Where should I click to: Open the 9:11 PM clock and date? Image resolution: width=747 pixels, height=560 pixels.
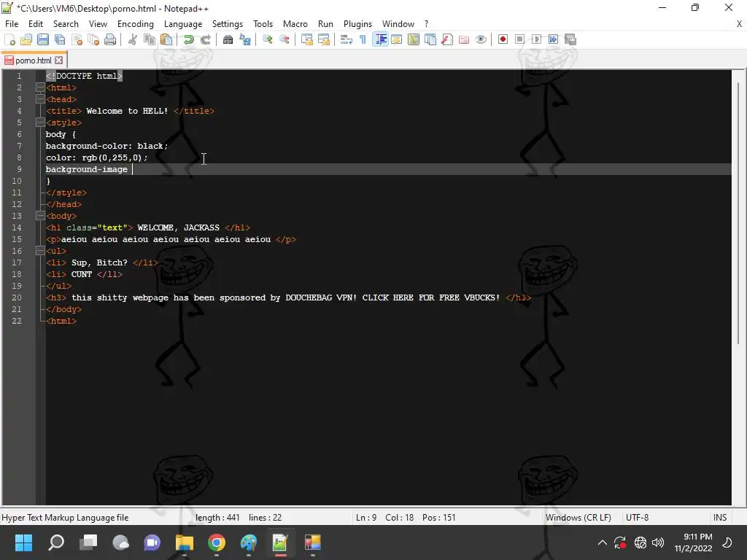(694, 542)
